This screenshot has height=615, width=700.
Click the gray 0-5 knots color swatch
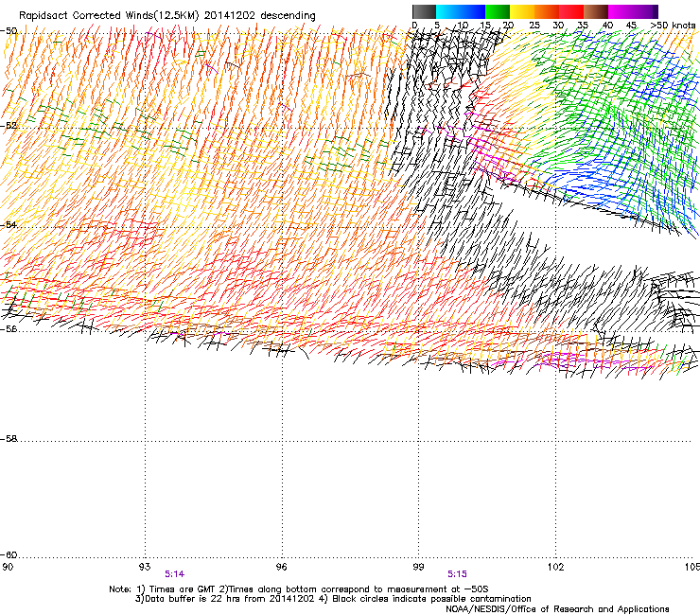pos(424,11)
